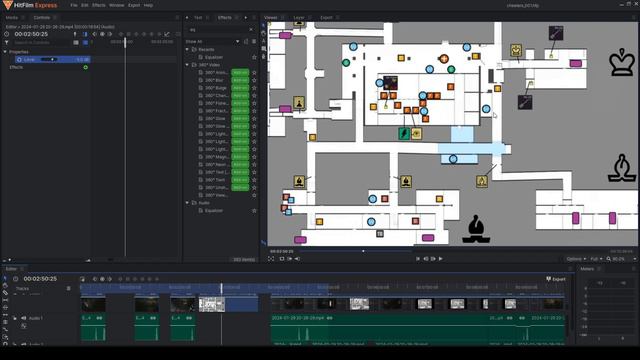Image resolution: width=640 pixels, height=360 pixels.
Task: Toggle keyframing for the Level property
Action: [19, 60]
